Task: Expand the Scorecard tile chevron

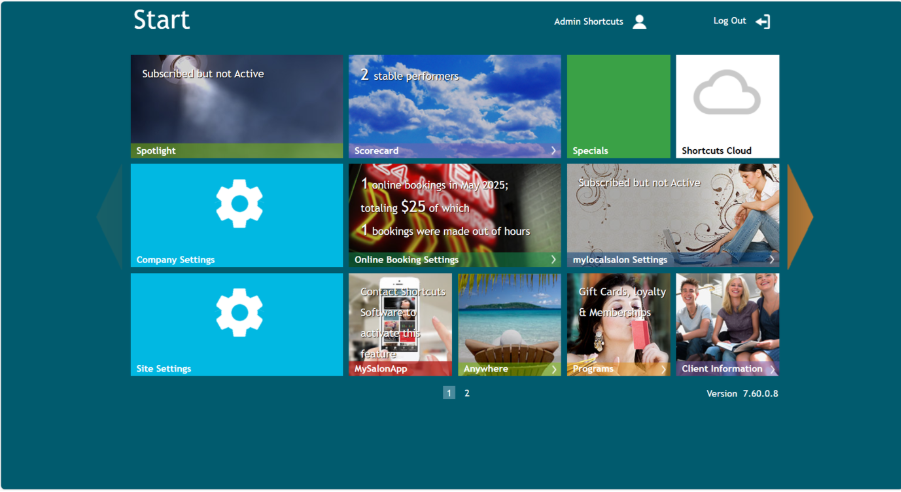Action: coord(553,151)
